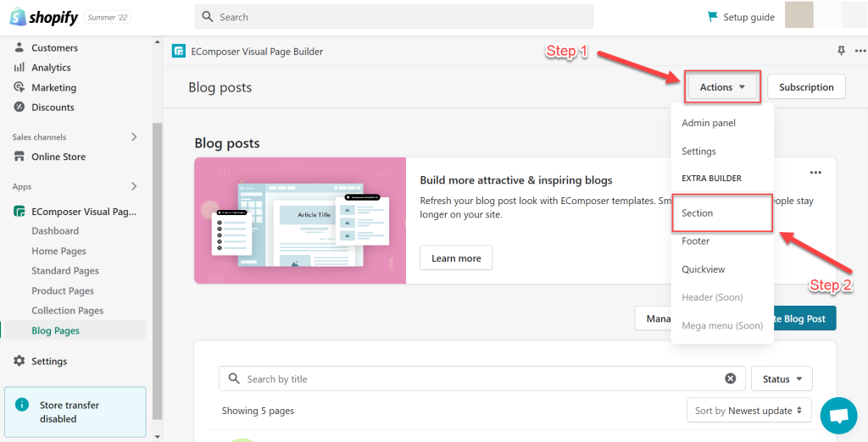Click the Create Blog Post button
This screenshot has height=442, width=868.
coord(805,318)
